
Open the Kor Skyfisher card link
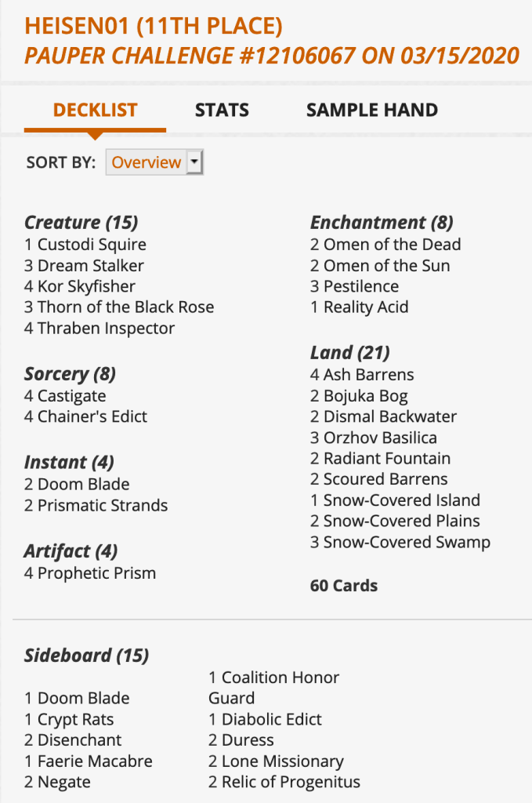point(86,286)
